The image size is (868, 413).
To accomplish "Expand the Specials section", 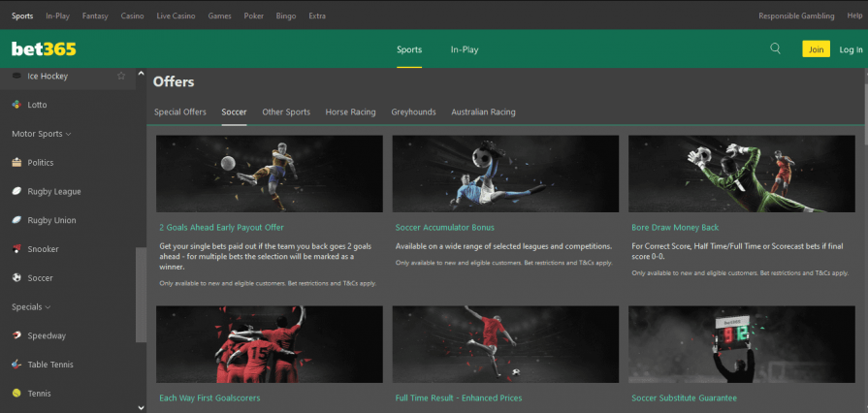I will point(32,307).
